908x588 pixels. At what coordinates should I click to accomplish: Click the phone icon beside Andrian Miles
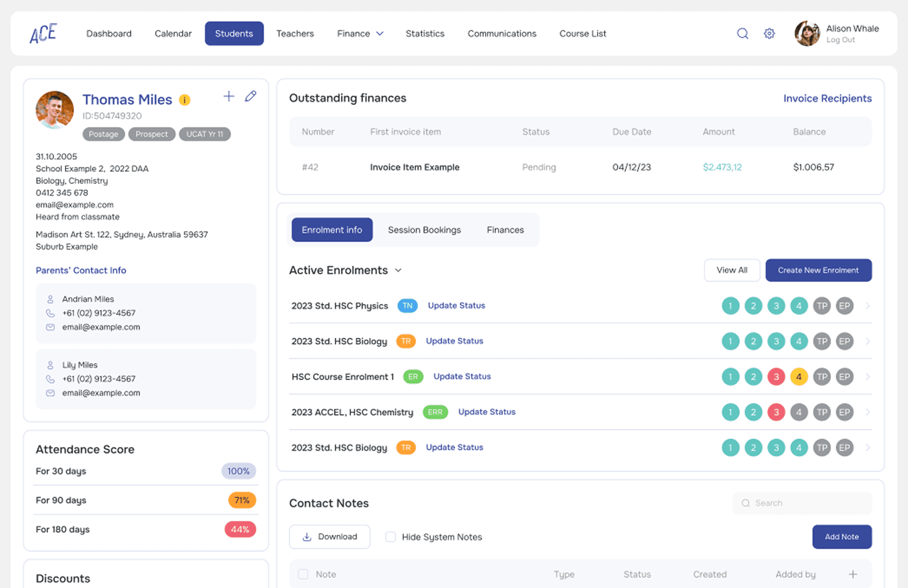(x=50, y=312)
